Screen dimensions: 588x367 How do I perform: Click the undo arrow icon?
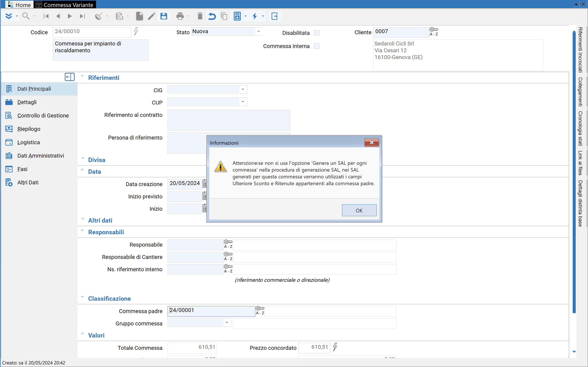pyautogui.click(x=212, y=16)
